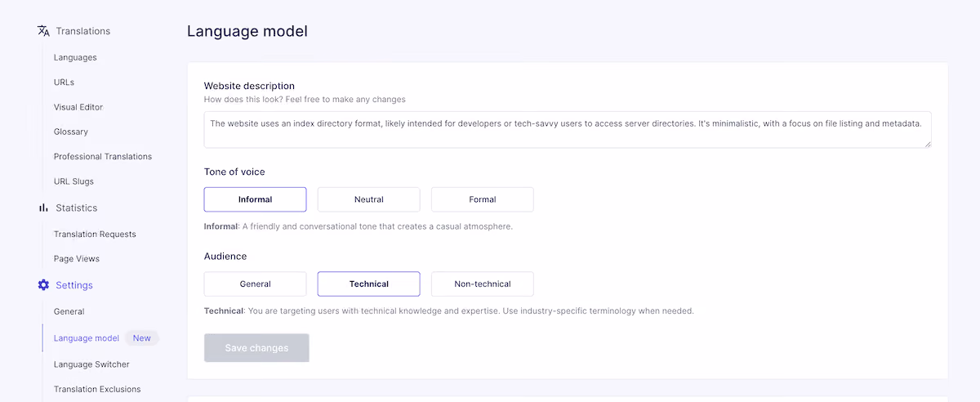Click the Statistics bar chart icon
This screenshot has height=402, width=980.
pos(43,208)
